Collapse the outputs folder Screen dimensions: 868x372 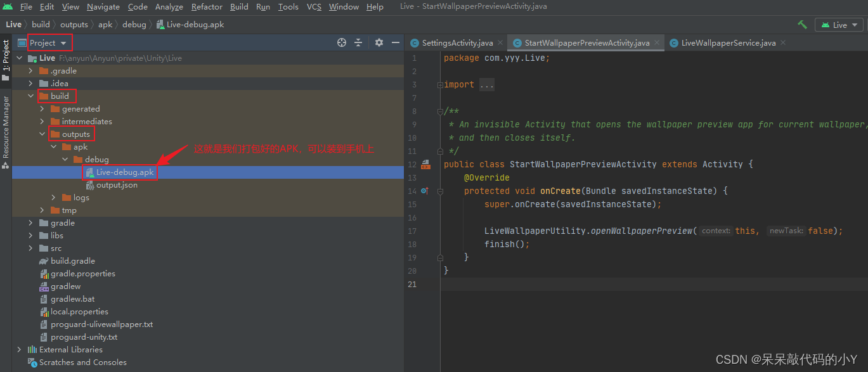click(x=42, y=134)
